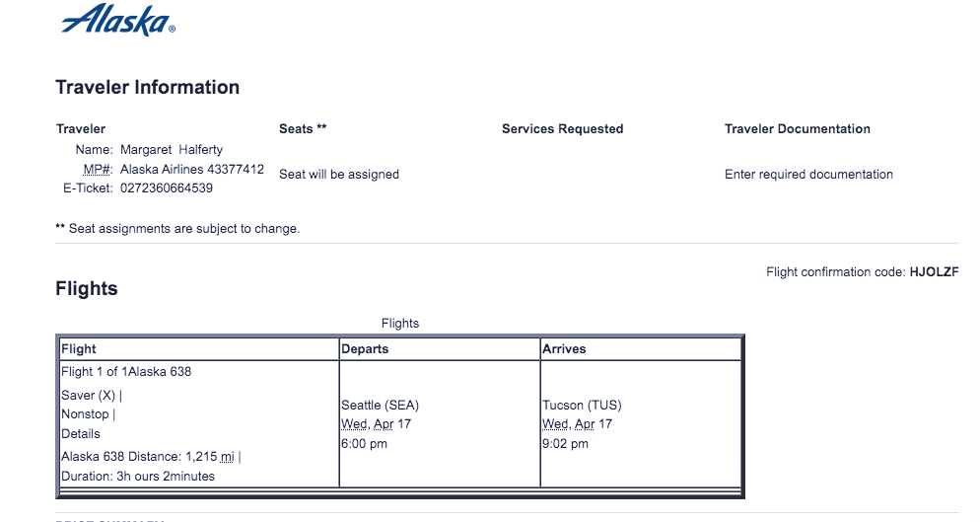Click the mi abbreviation in distance

[227, 457]
